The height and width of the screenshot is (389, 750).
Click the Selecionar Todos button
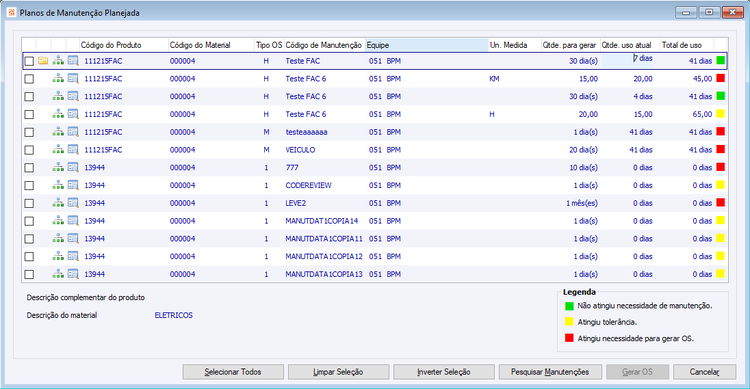point(233,372)
